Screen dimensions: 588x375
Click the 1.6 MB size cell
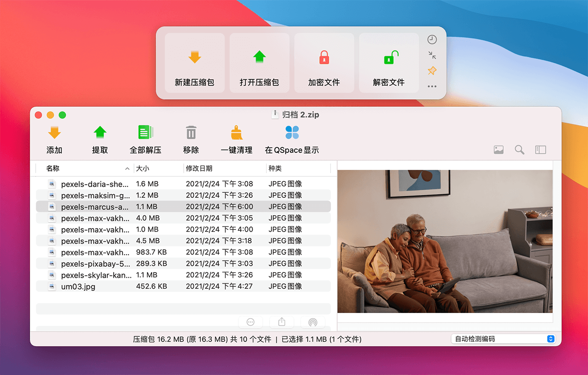(x=147, y=184)
